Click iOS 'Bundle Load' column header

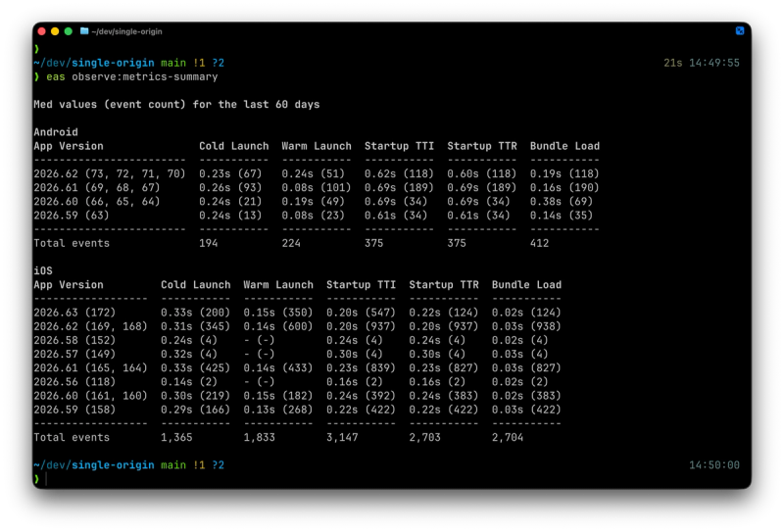click(526, 285)
